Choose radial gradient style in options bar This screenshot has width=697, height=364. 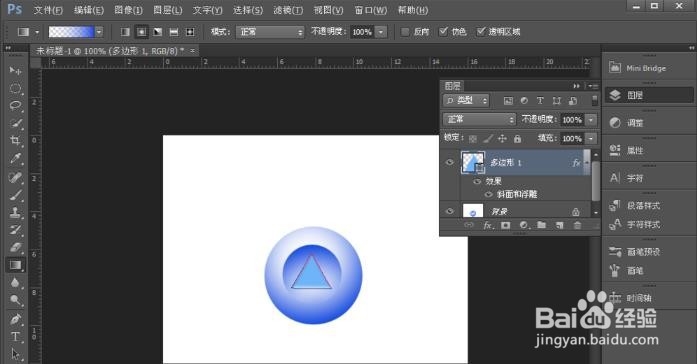(x=141, y=32)
